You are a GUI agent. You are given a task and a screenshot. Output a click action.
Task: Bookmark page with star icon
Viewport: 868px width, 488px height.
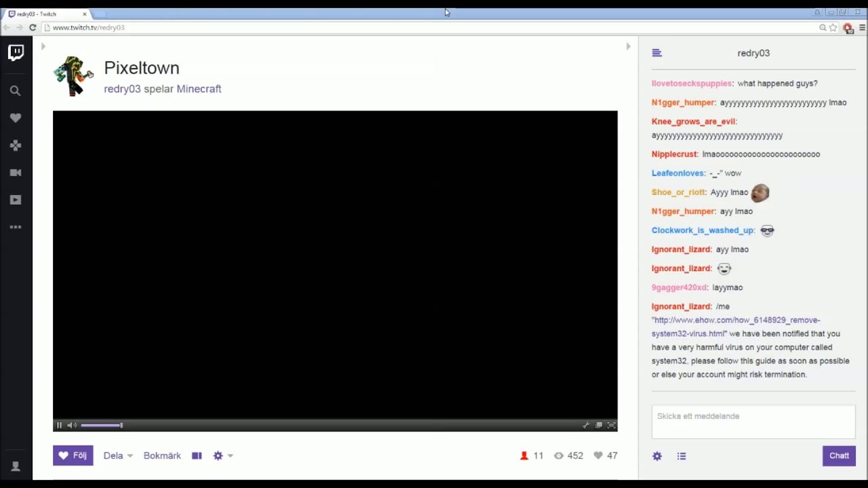[x=833, y=28]
